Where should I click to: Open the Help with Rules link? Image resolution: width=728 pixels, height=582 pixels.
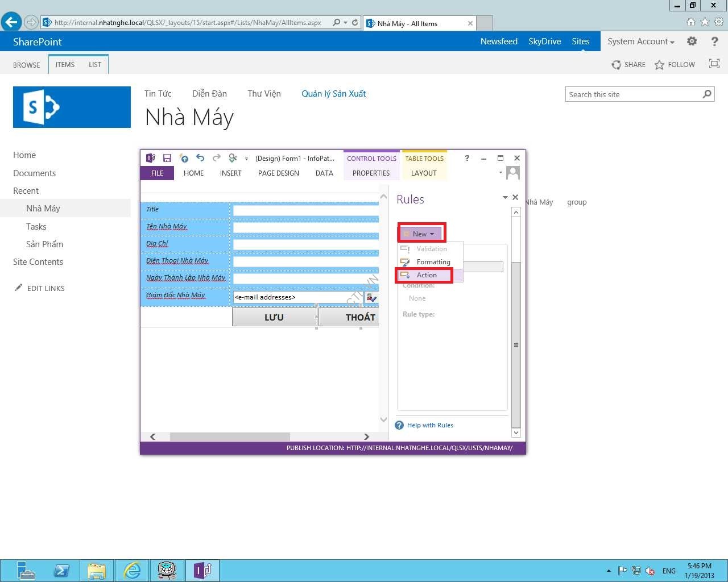(430, 425)
